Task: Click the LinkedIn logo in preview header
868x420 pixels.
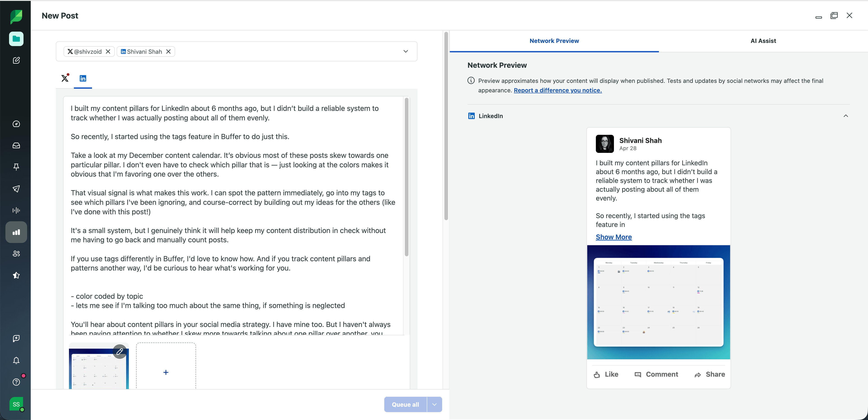Action: coord(471,116)
